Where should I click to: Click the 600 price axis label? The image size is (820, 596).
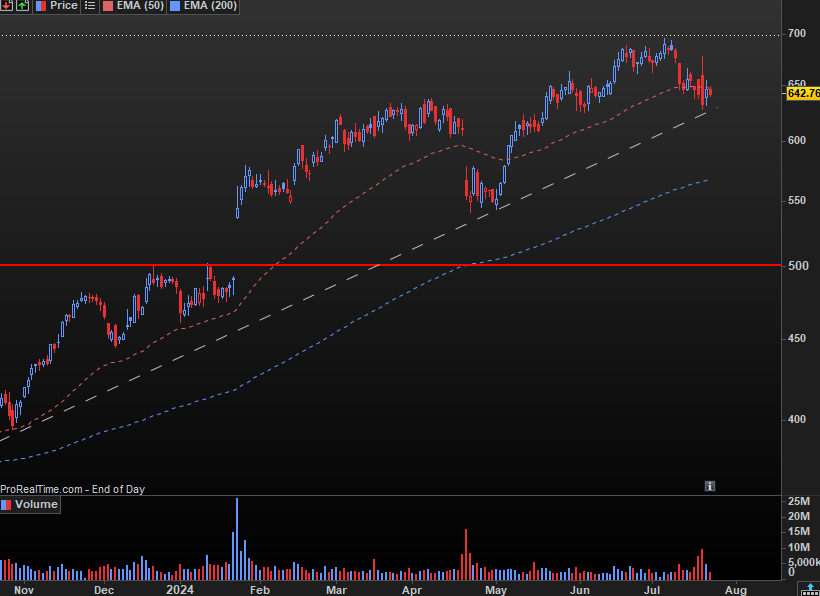point(797,140)
